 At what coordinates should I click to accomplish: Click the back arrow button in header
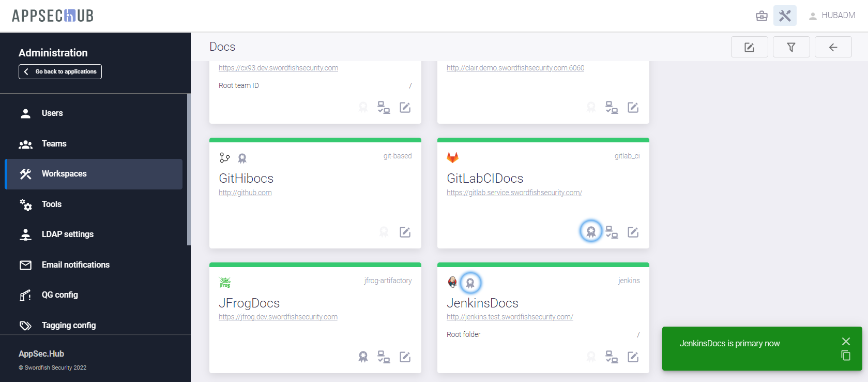point(833,47)
